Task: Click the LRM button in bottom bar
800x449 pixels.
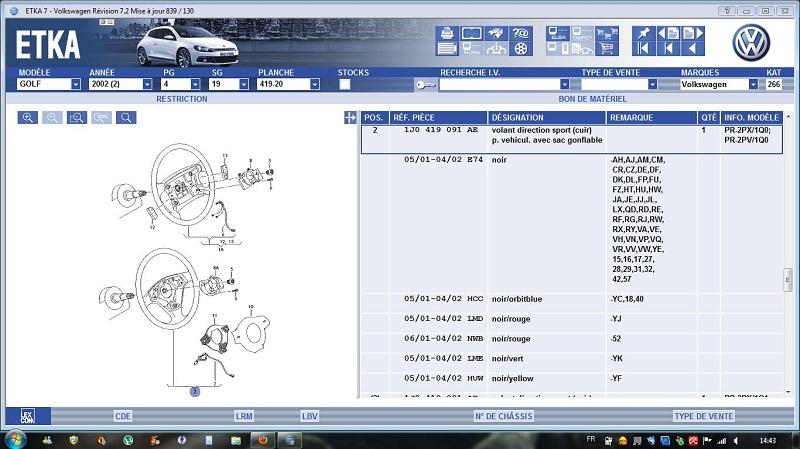Action: pyautogui.click(x=244, y=416)
